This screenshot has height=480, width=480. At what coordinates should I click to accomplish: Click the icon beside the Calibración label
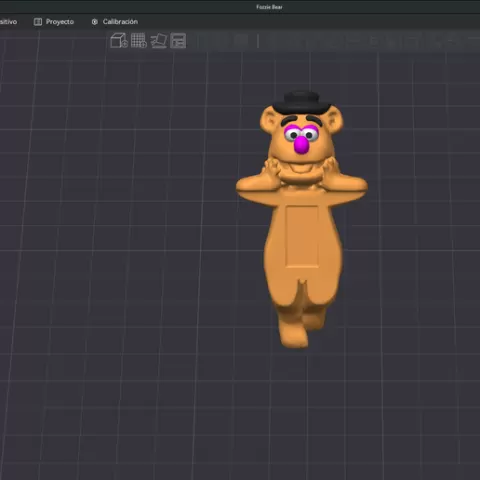pyautogui.click(x=95, y=22)
